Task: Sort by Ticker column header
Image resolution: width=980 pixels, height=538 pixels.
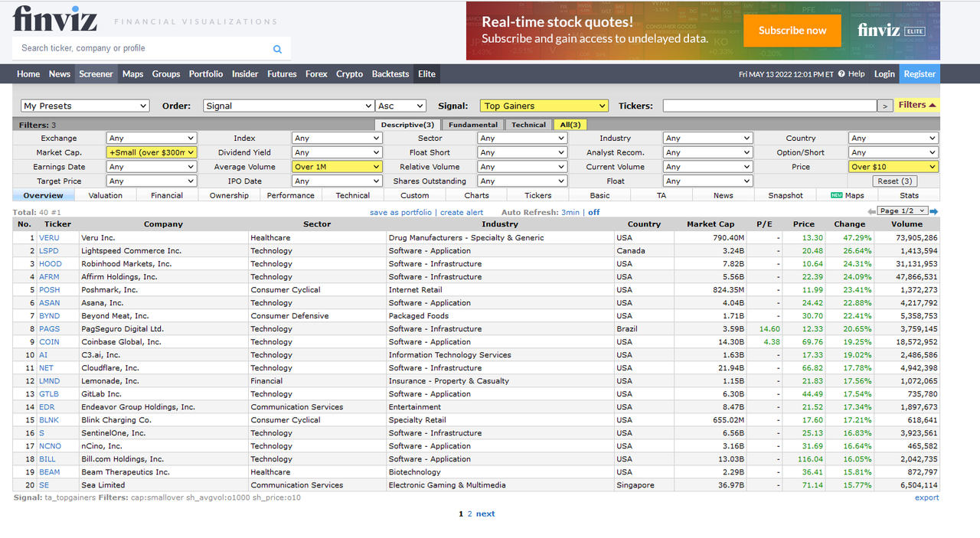Action: click(x=57, y=224)
